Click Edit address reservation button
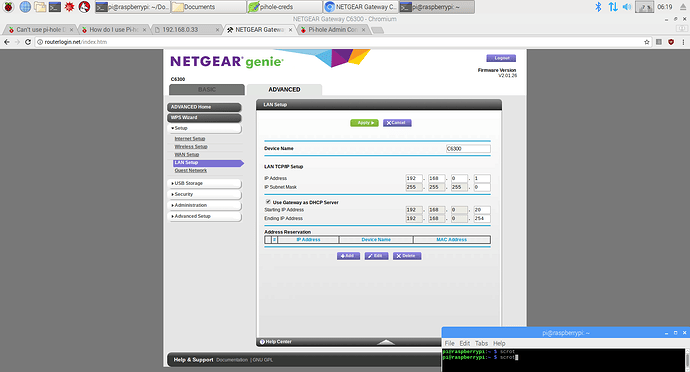The width and height of the screenshot is (690, 372). click(376, 256)
